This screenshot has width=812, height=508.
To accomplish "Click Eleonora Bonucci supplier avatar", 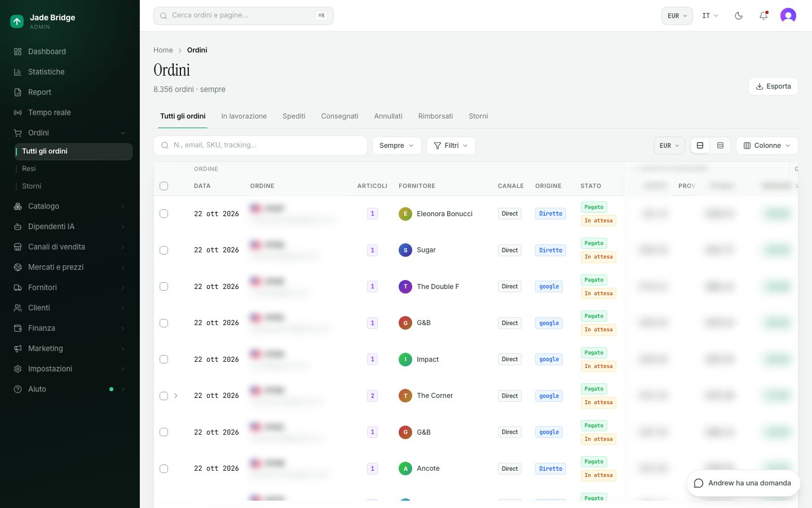I will (405, 214).
